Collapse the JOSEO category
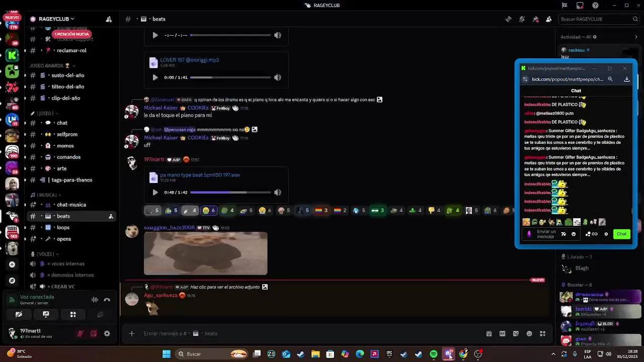This screenshot has width=644, height=362. tap(44, 114)
